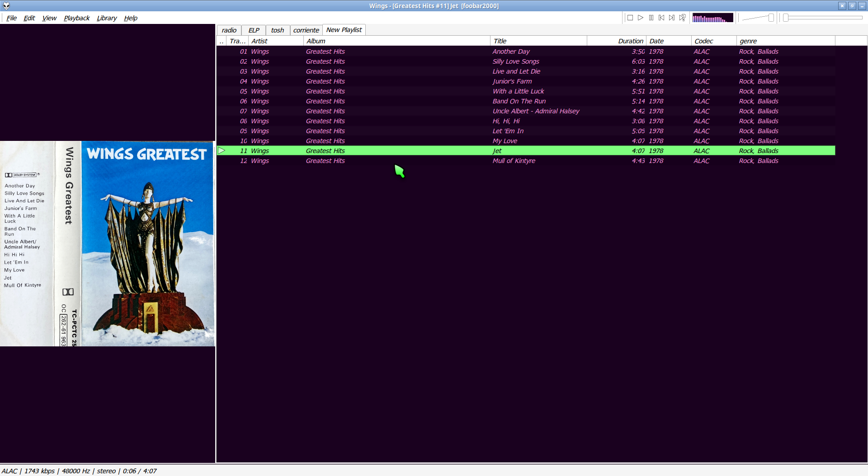Sort by the Title column header
The image size is (868, 476).
pos(538,41)
